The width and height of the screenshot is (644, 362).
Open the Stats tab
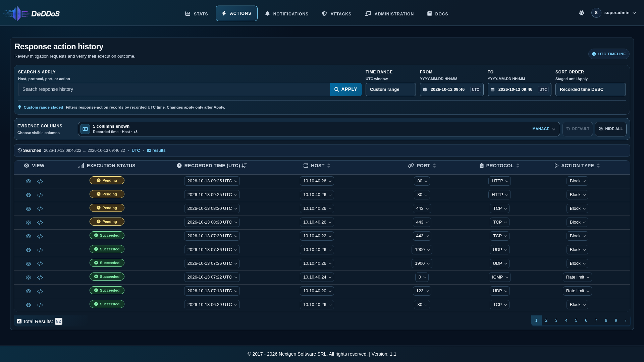coord(197,14)
